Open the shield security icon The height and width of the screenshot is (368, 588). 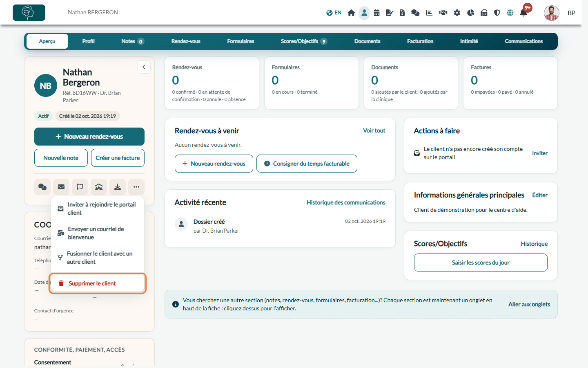pyautogui.click(x=497, y=13)
